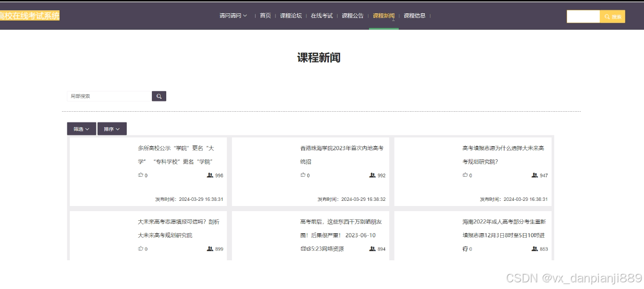Like the 香港珠海学院 news card
Image resolution: width=644 pixels, height=289 pixels.
(x=303, y=175)
